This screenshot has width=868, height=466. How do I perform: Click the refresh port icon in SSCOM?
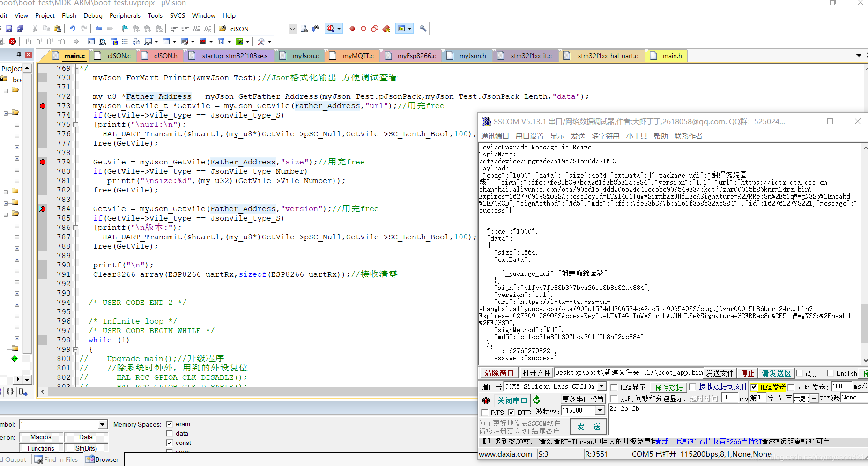point(537,400)
